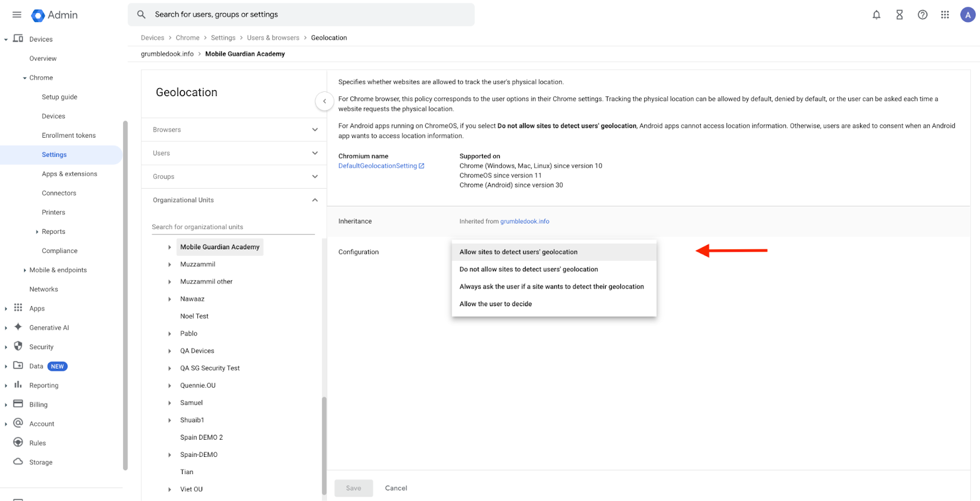Collapse the Chrome sidebar section arrow
Image resolution: width=980 pixels, height=501 pixels.
(x=24, y=78)
